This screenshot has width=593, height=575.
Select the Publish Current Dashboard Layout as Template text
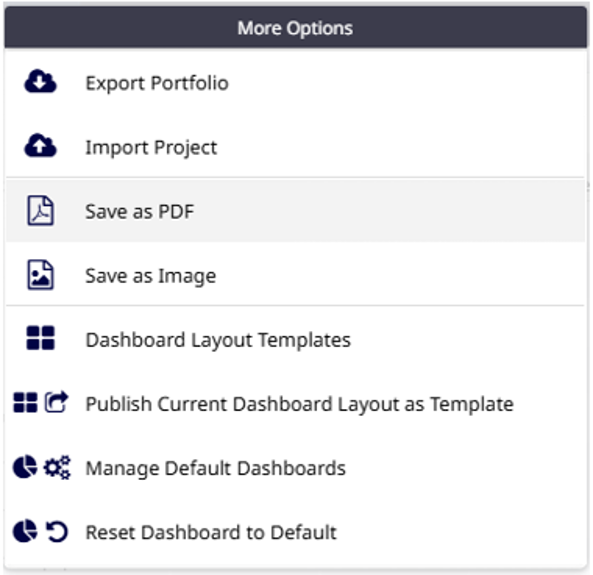(x=300, y=404)
